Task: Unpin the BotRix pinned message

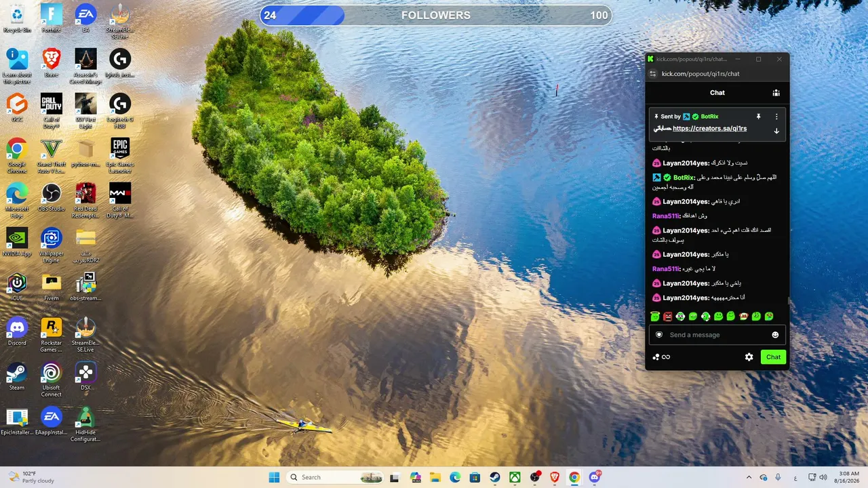Action: [x=759, y=117]
